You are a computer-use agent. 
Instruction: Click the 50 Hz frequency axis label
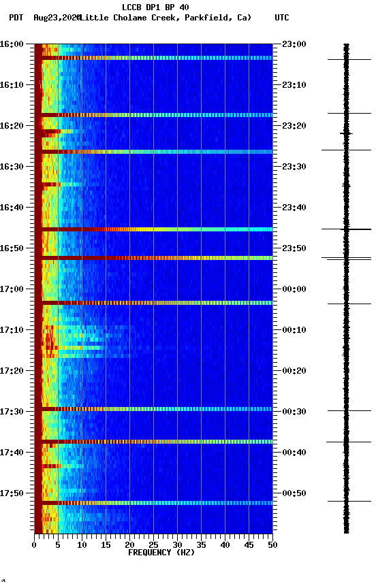point(273,545)
